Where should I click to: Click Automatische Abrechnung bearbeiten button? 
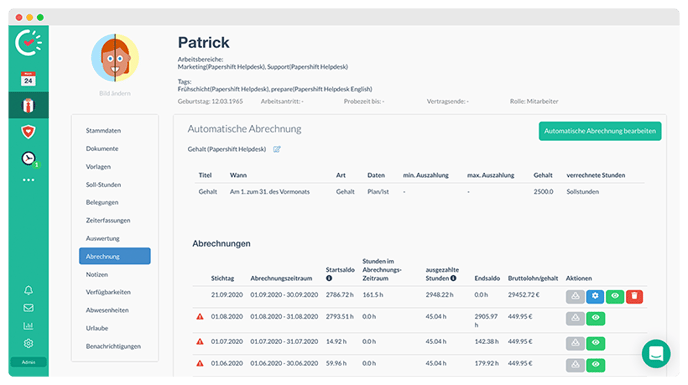point(600,131)
